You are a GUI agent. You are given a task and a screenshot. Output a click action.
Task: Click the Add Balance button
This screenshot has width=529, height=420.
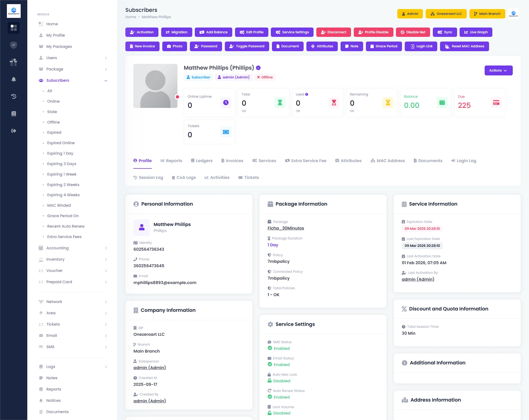click(x=213, y=32)
